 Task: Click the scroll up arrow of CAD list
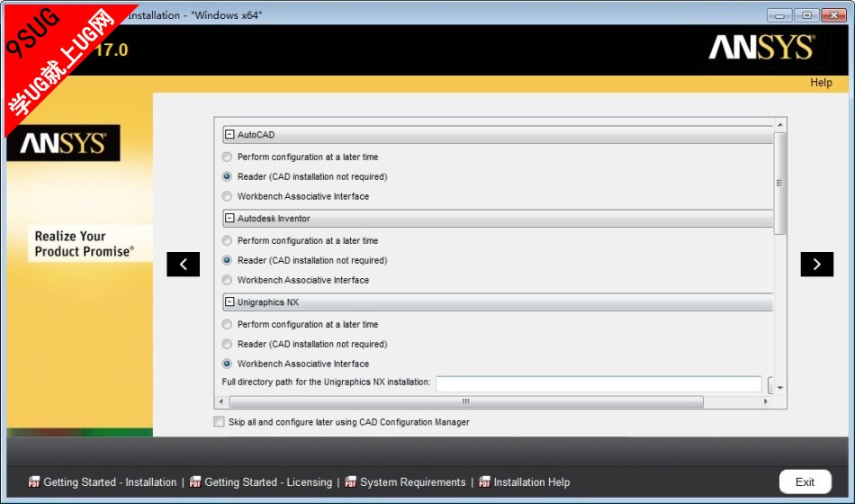pyautogui.click(x=779, y=125)
